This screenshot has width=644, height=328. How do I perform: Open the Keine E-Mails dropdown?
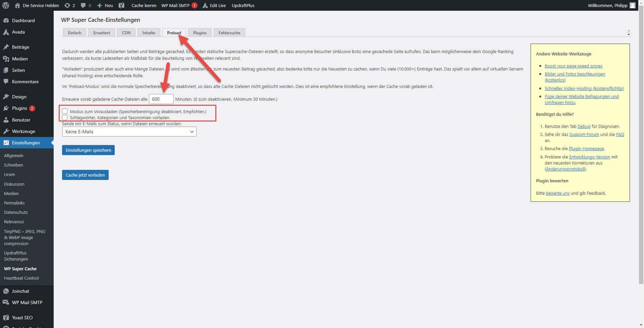(129, 132)
